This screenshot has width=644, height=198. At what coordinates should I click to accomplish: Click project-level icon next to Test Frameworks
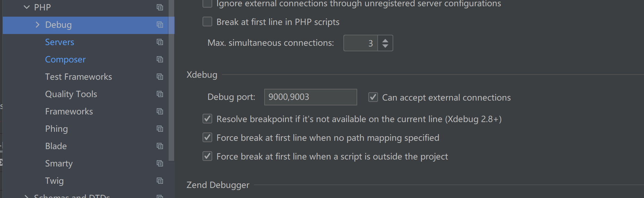[160, 77]
